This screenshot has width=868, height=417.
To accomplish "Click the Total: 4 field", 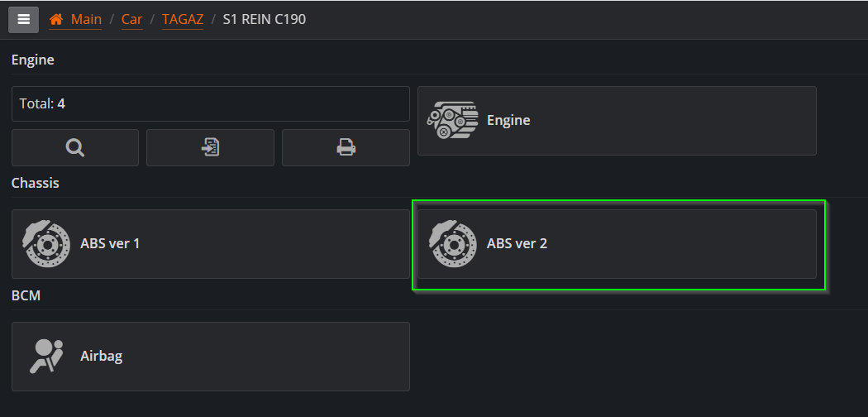I will (210, 103).
